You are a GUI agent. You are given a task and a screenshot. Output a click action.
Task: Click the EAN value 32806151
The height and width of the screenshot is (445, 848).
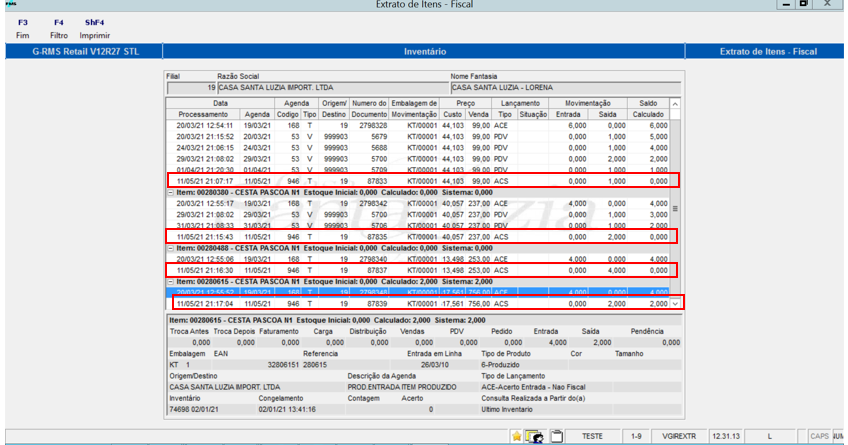[283, 365]
